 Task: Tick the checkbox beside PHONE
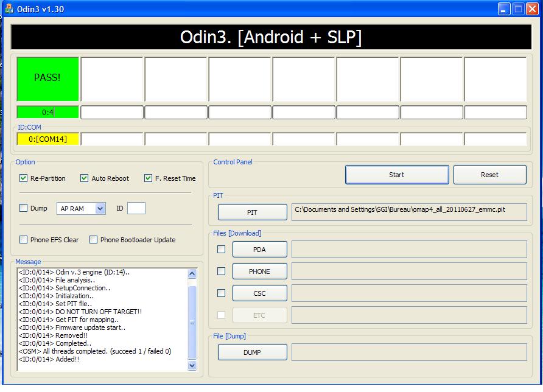221,271
